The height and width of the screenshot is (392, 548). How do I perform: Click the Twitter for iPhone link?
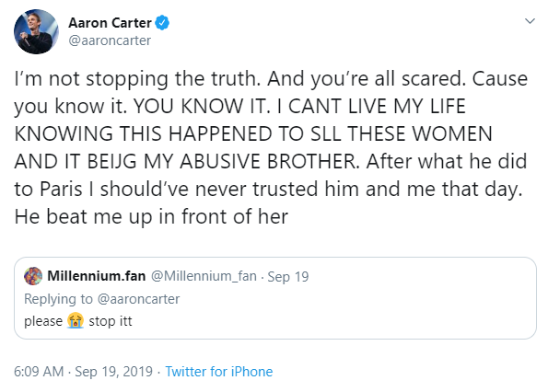click(219, 372)
